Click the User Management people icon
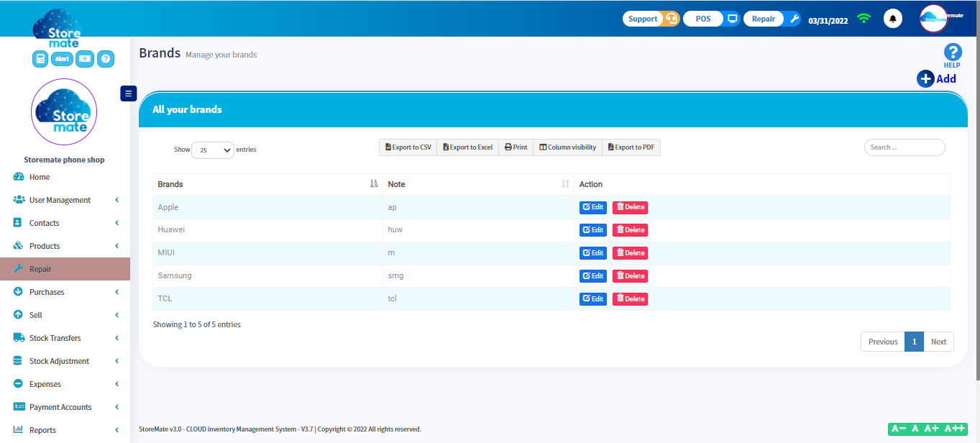The image size is (980, 443). 19,200
